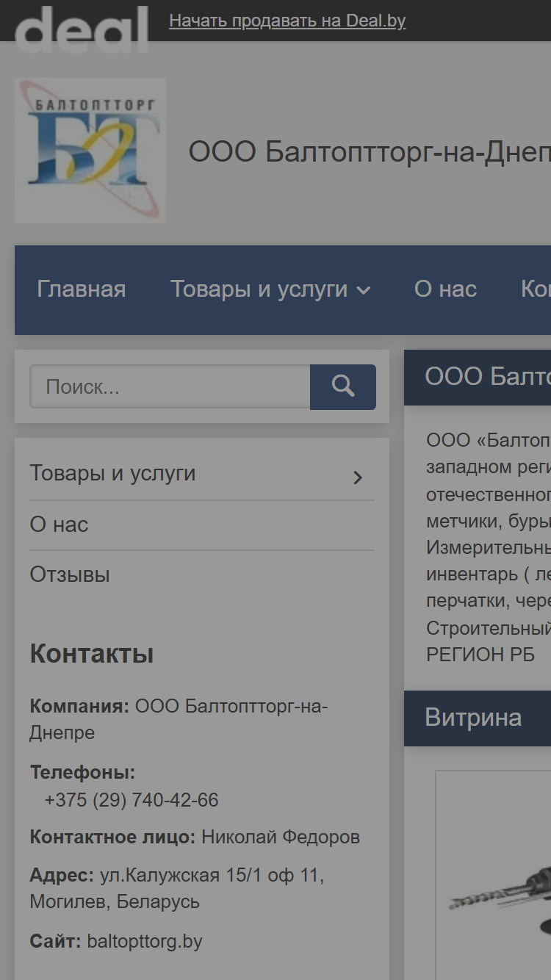Viewport: 551px width, 980px height.
Task: Click the phone number +375 (29) 740-42-66
Action: [x=132, y=800]
